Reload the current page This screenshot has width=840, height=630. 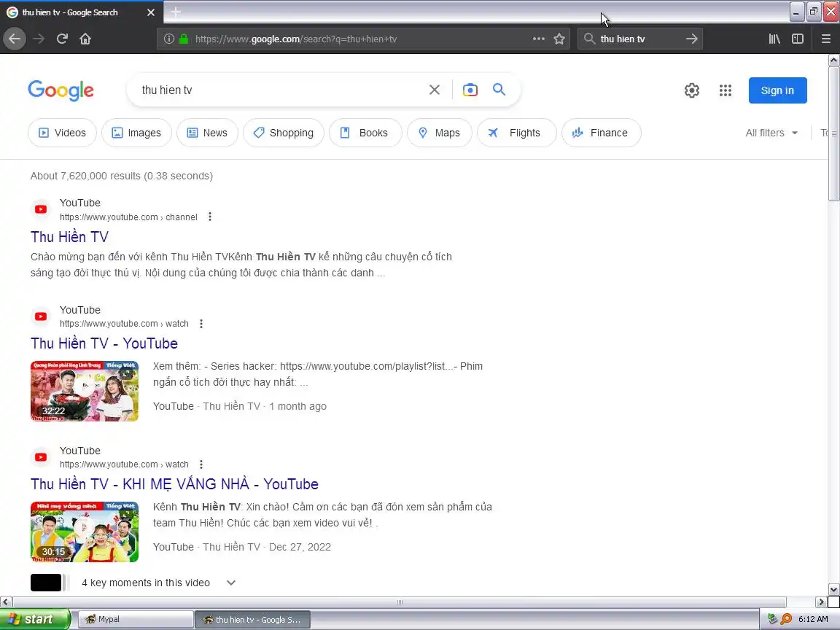tap(62, 39)
